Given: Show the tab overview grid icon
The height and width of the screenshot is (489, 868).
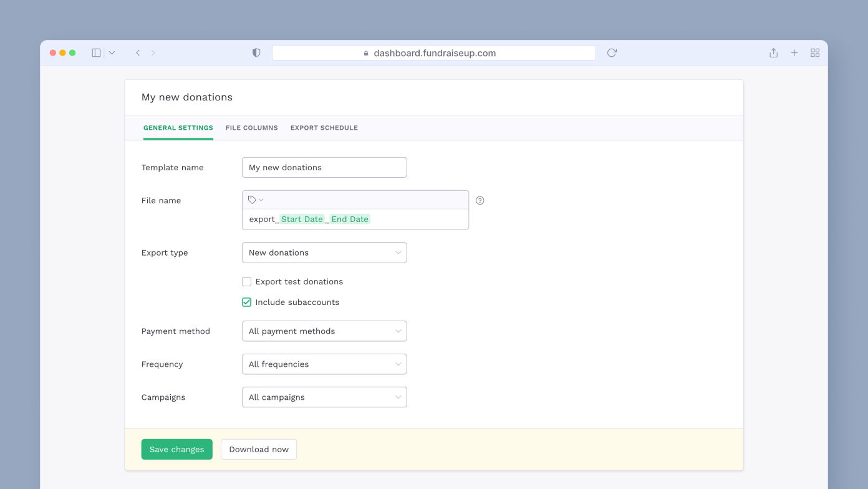Looking at the screenshot, I should [x=815, y=53].
